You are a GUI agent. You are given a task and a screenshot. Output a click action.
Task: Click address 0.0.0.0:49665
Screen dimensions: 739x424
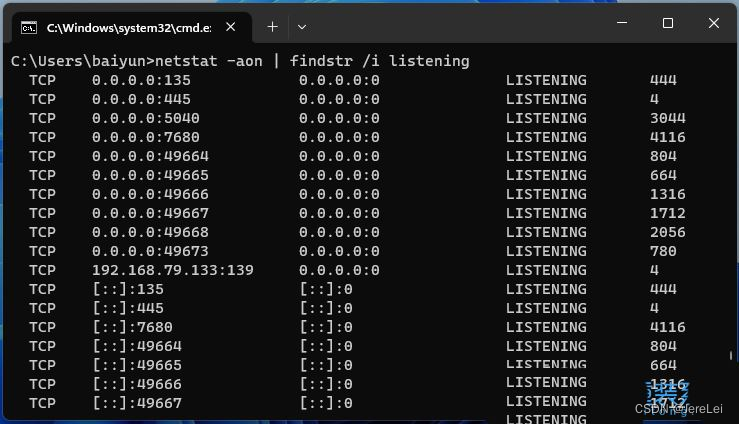pyautogui.click(x=150, y=175)
